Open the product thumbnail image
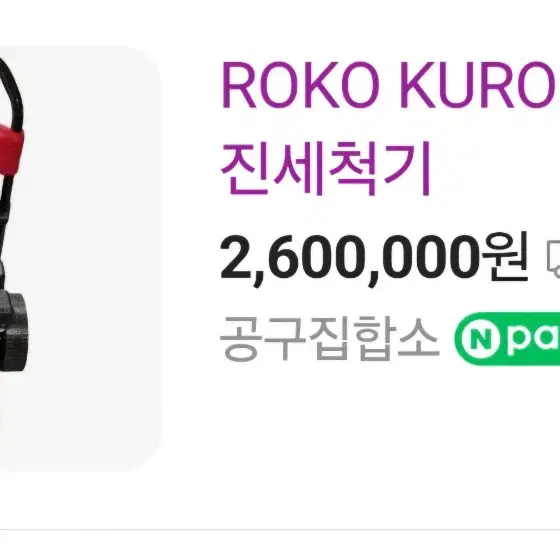This screenshot has height=560, width=560. [80, 259]
